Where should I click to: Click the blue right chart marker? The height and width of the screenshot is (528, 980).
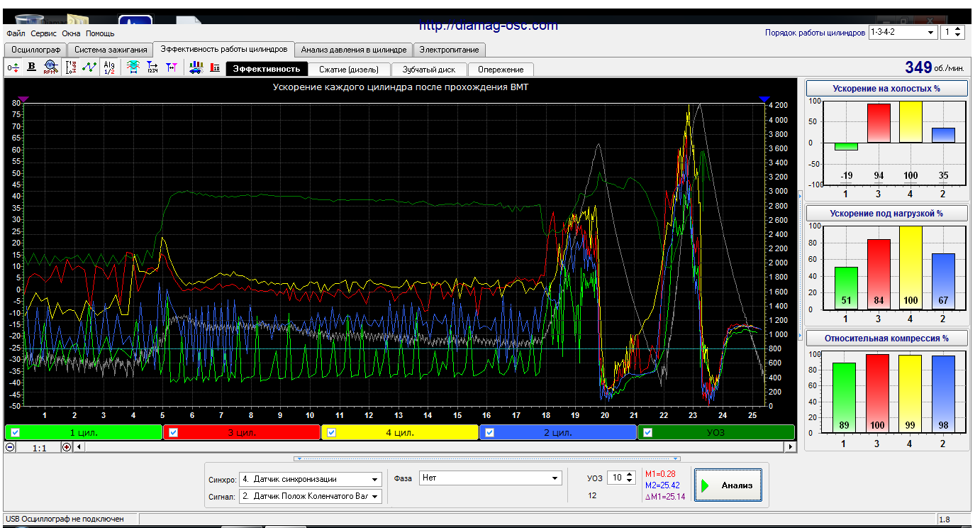(764, 99)
